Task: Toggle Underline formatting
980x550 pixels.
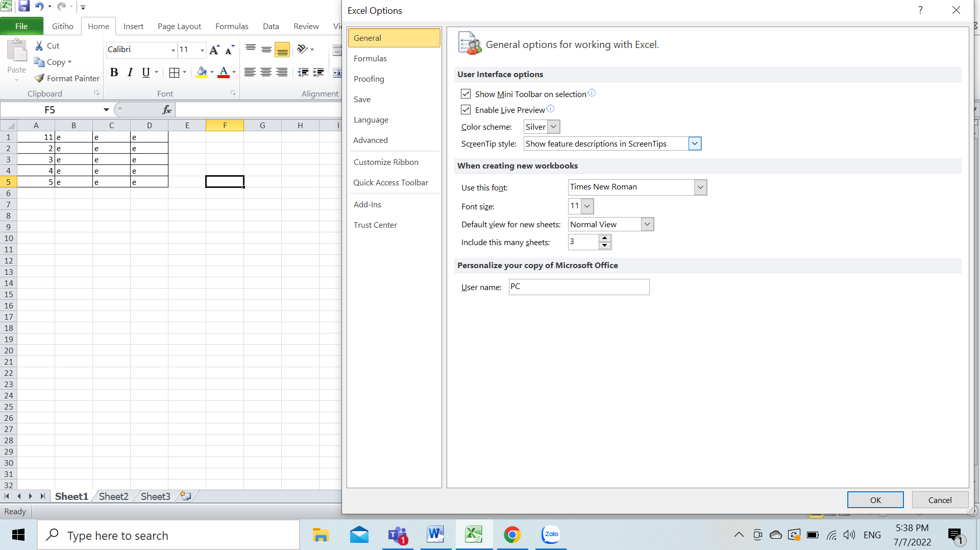Action: click(146, 73)
